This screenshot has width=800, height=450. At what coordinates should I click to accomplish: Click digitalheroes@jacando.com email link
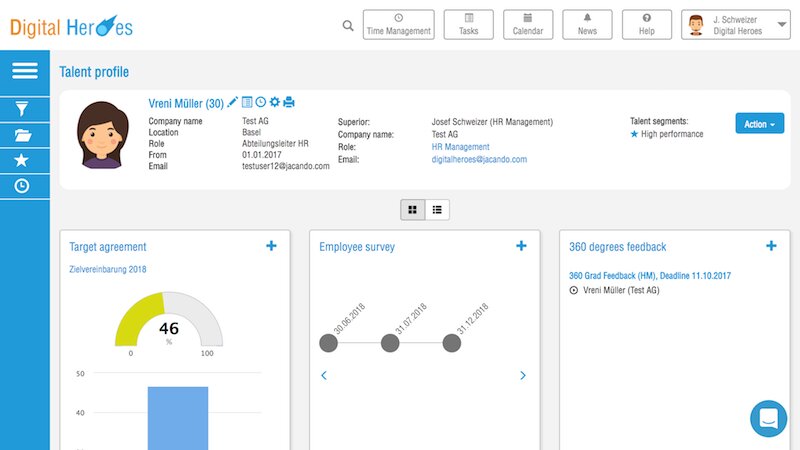click(479, 159)
